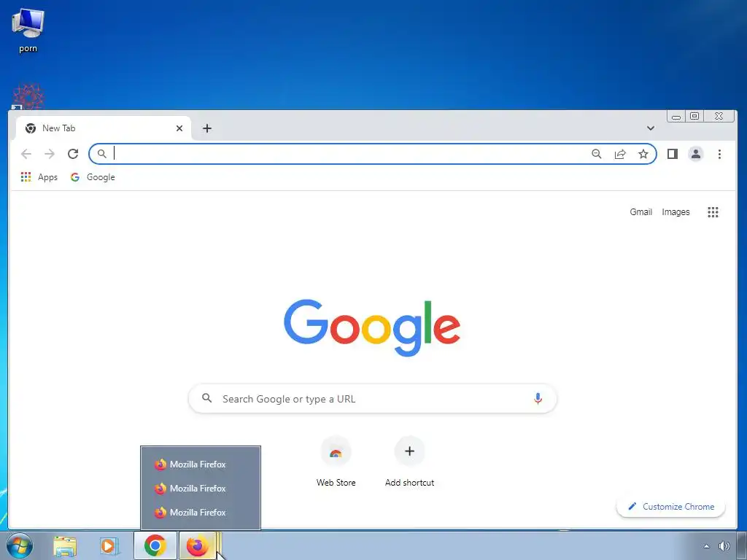747x560 pixels.
Task: Restore down the Chrome window
Action: coord(694,116)
